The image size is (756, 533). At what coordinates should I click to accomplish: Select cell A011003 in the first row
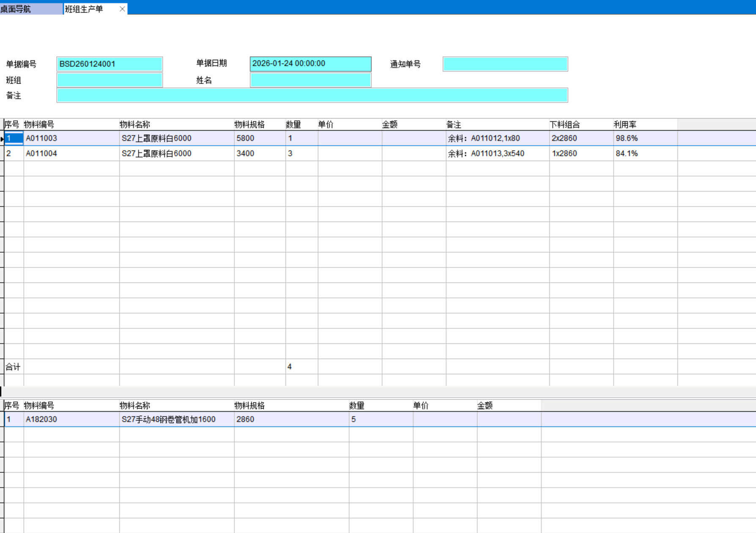71,138
